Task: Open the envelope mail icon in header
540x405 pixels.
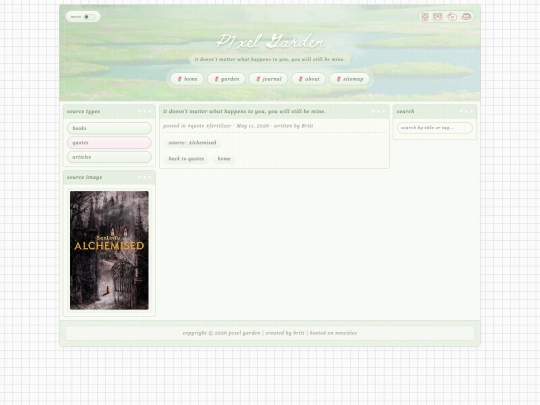Action: [x=438, y=17]
